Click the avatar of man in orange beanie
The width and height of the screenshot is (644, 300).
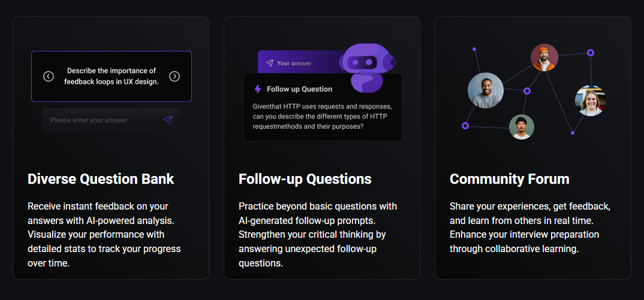point(544,57)
